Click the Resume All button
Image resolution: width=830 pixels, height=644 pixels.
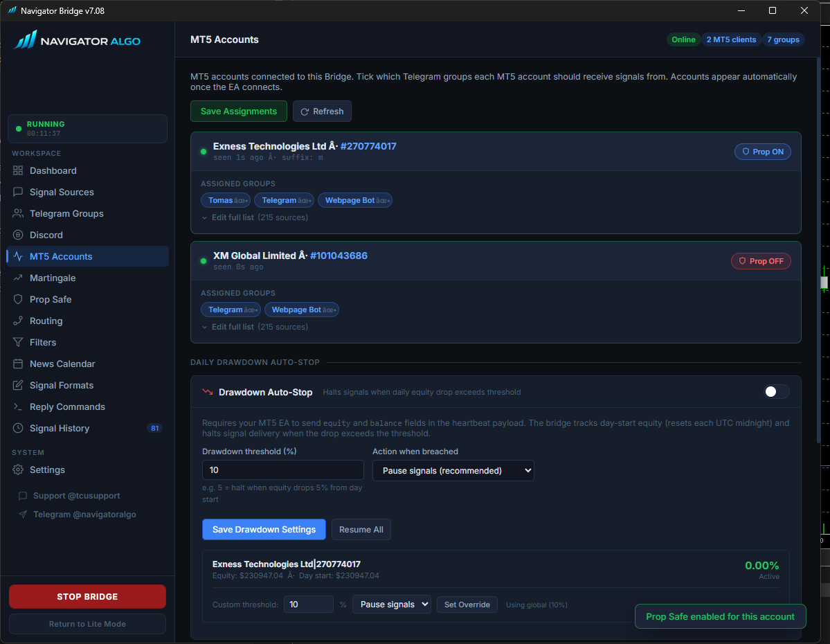361,530
